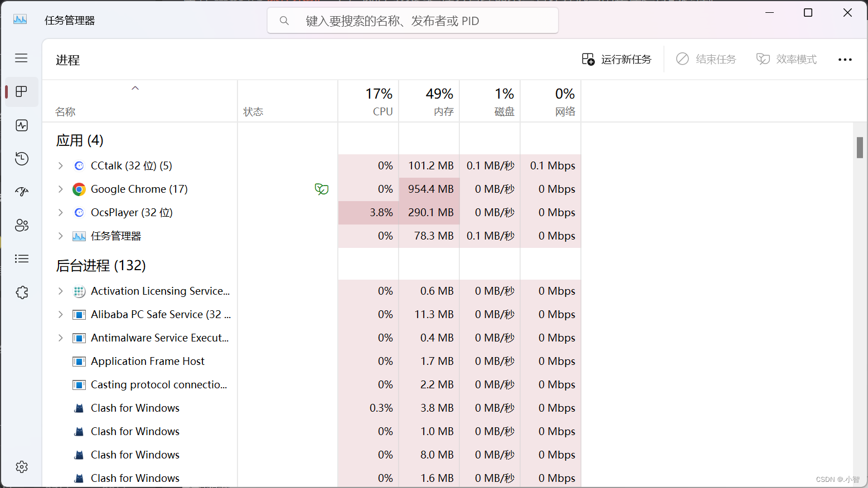This screenshot has height=488, width=868.
Task: Sort by the CPU column header
Action: coord(368,101)
